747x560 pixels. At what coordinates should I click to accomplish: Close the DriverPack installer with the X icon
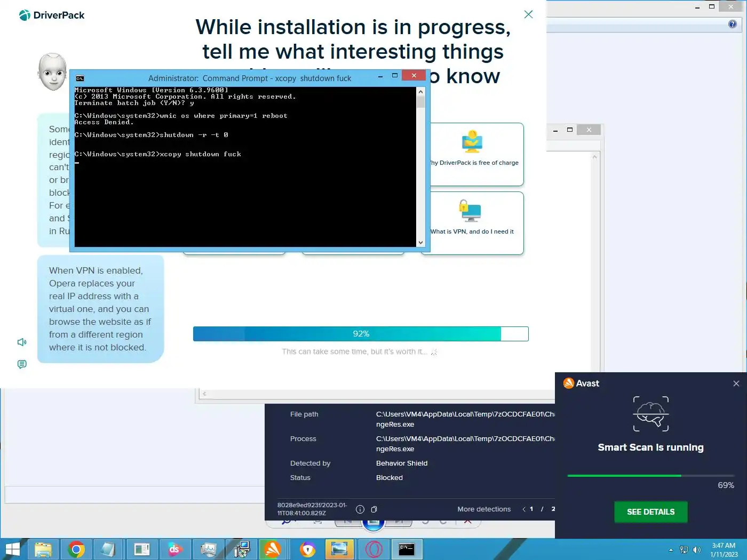click(x=528, y=14)
